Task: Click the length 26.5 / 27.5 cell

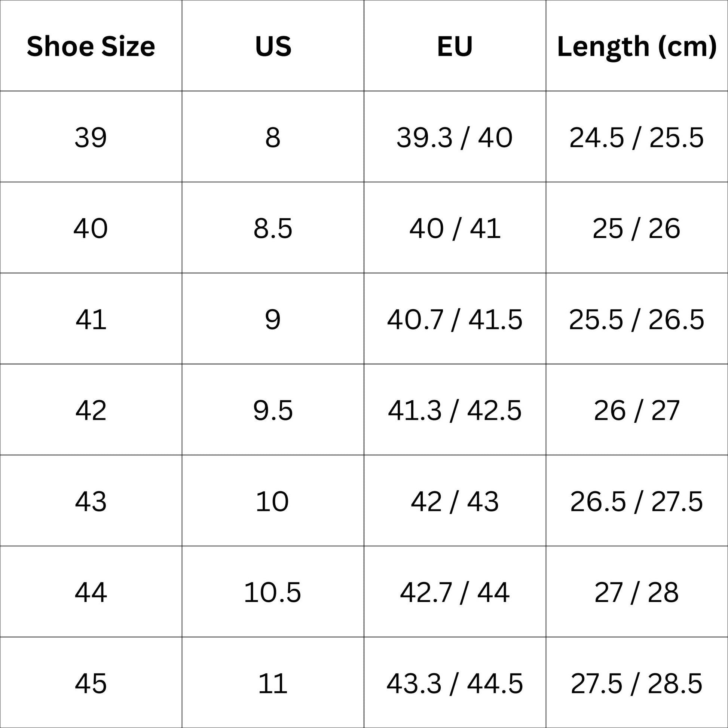Action: [636, 502]
